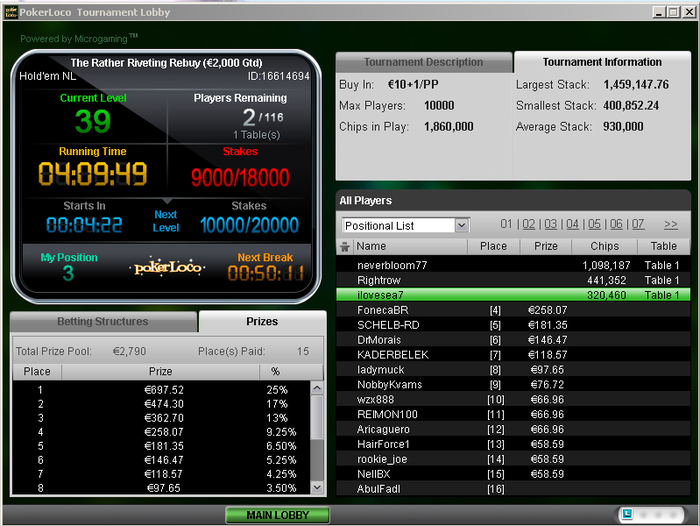Image resolution: width=700 pixels, height=526 pixels.
Task: Sort players by Place column header
Action: point(493,246)
